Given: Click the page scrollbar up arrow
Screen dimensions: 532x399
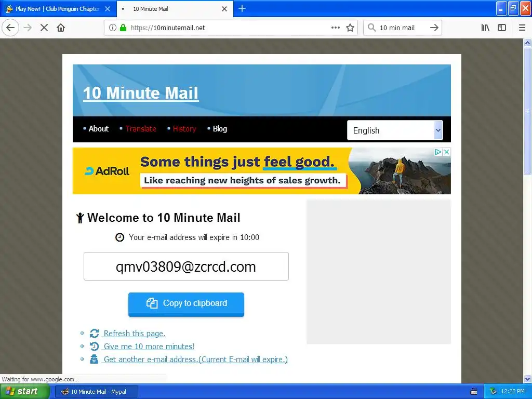Looking at the screenshot, I should 527,43.
